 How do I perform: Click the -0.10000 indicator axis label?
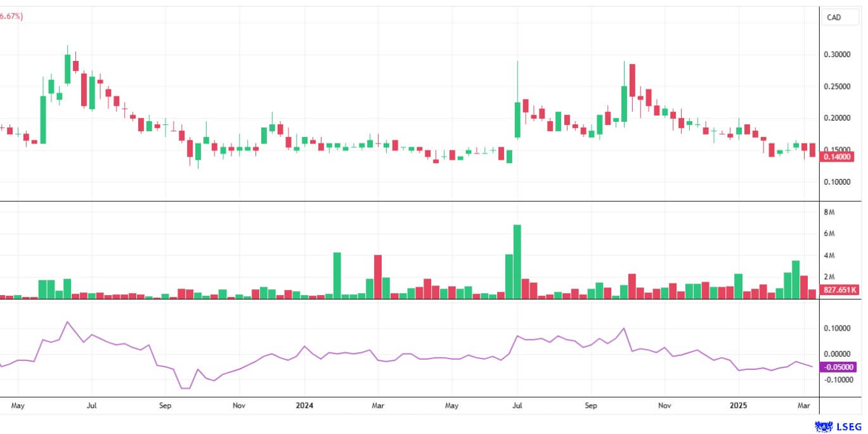click(x=837, y=379)
